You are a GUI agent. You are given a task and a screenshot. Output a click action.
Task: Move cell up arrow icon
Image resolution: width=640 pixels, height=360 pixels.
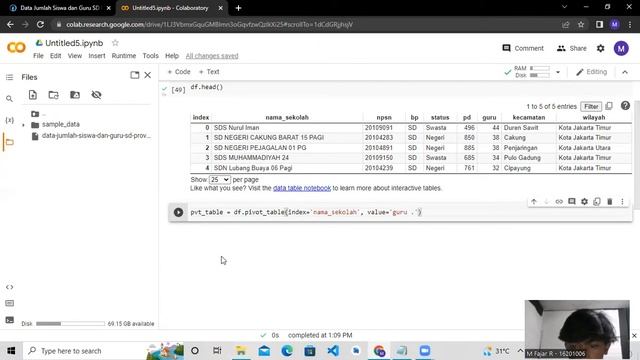[x=534, y=201]
